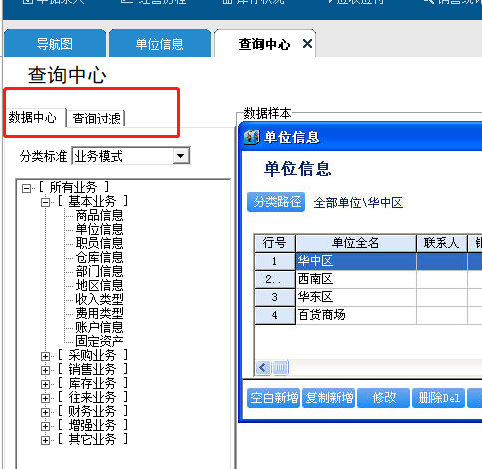This screenshot has height=469, width=482.
Task: Click row number 1 cell
Action: [x=275, y=261]
